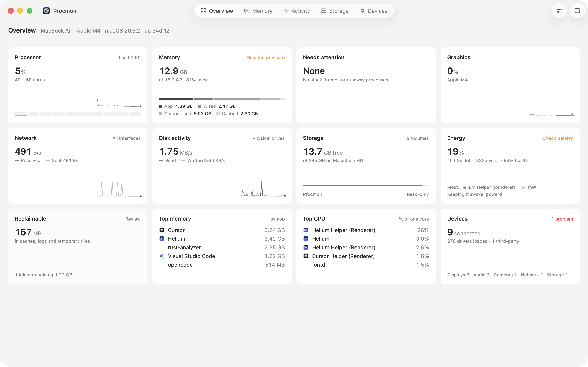Click the Cursor icon in Top memory

[x=162, y=230]
